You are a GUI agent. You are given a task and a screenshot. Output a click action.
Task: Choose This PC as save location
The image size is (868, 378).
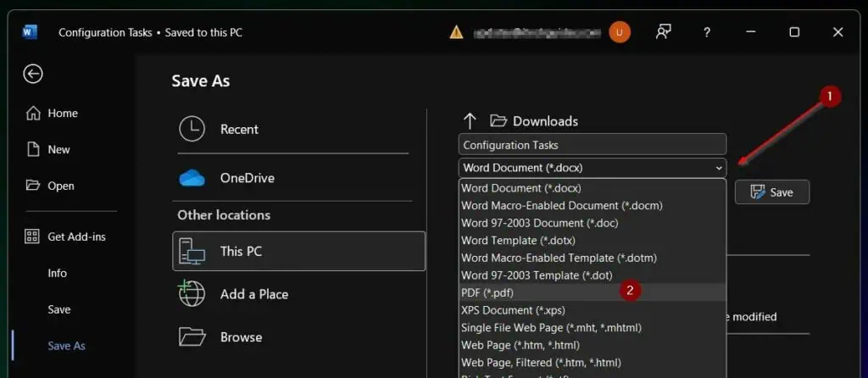(x=298, y=251)
